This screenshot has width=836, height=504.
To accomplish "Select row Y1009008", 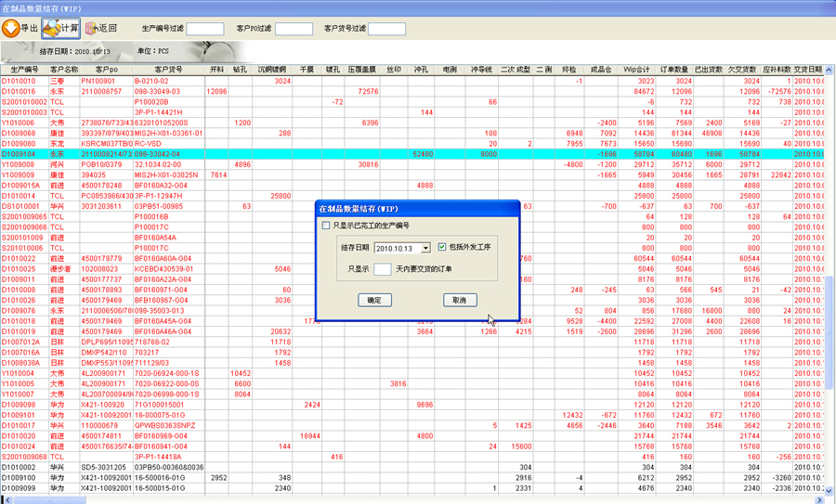I will pos(412,164).
